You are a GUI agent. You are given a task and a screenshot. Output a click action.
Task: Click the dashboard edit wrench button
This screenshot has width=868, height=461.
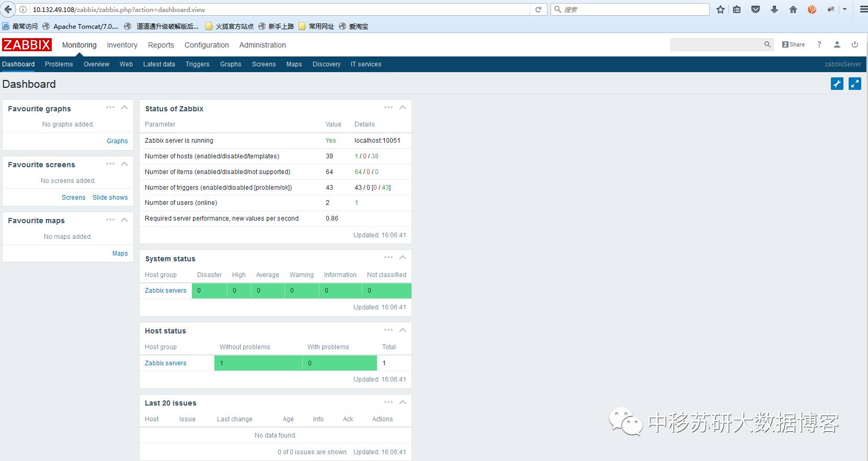coord(837,84)
